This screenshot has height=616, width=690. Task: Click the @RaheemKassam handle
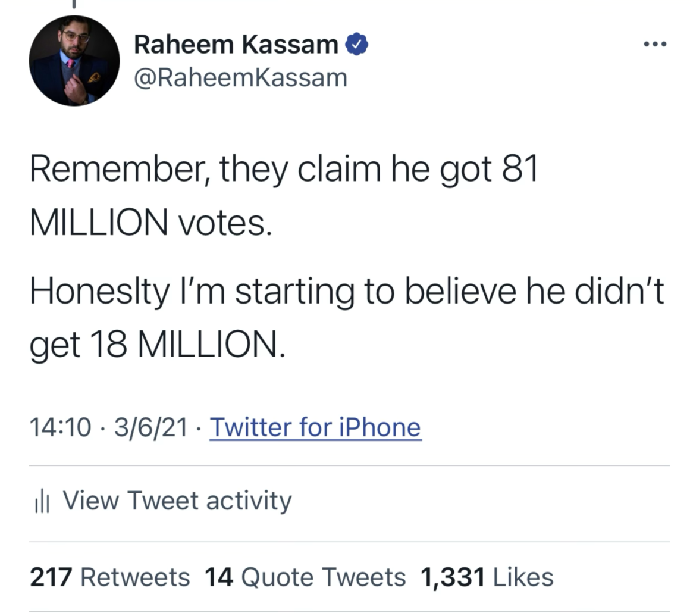240,77
